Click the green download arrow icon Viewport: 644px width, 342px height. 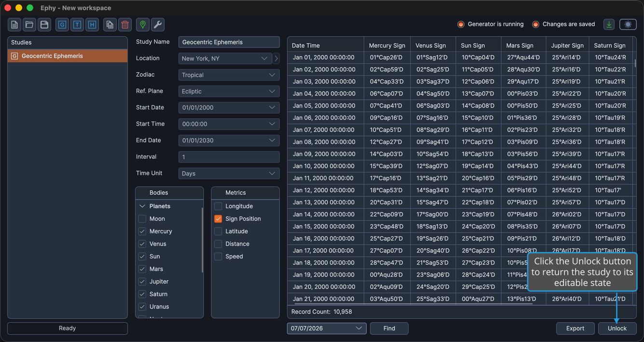pos(609,24)
